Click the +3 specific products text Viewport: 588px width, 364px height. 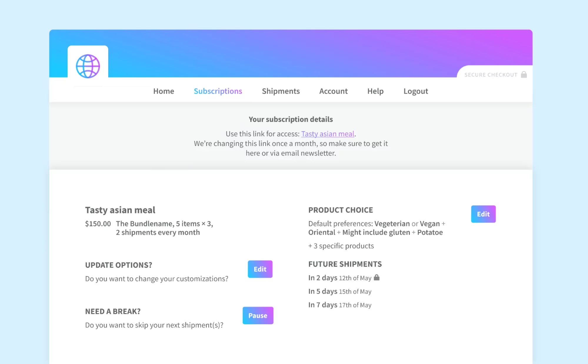click(341, 246)
